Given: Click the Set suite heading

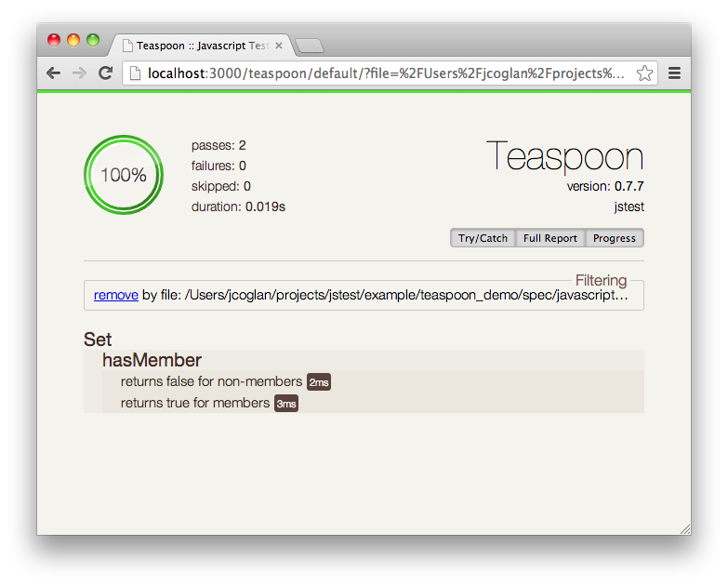Looking at the screenshot, I should point(98,340).
